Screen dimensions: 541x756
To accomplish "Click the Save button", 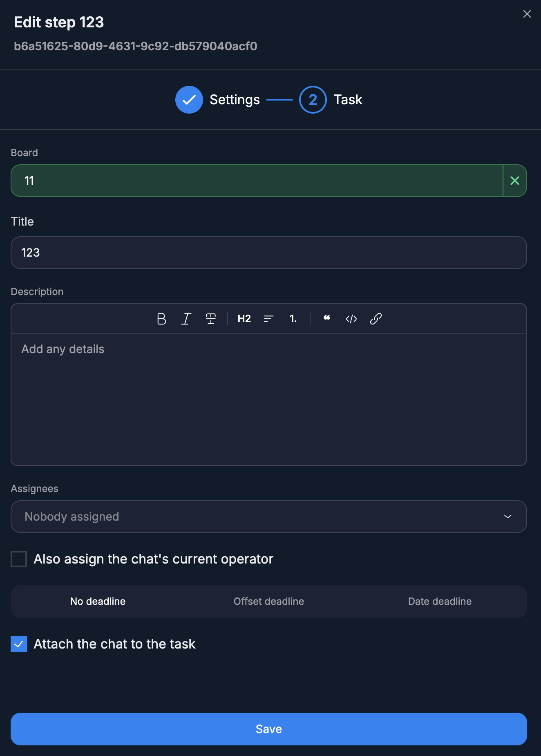I will pos(269,729).
